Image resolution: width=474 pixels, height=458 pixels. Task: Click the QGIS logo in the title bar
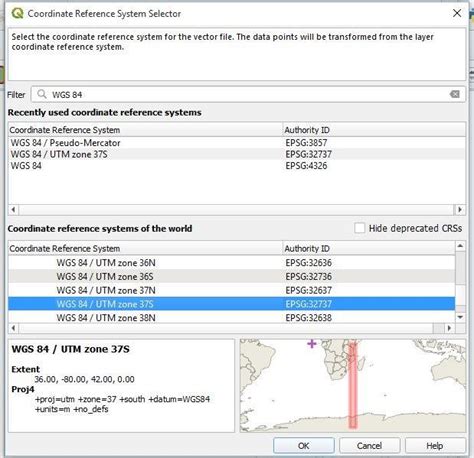pyautogui.click(x=17, y=13)
